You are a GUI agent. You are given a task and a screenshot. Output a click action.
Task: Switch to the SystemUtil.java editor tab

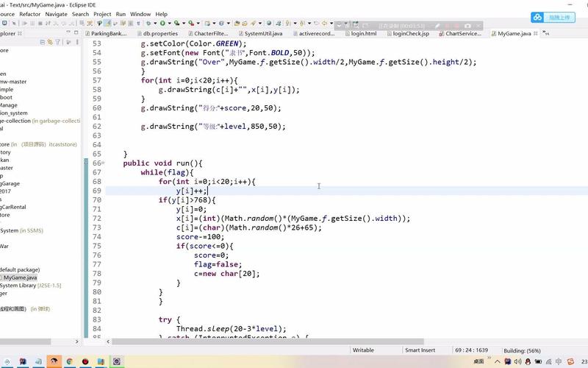(x=260, y=33)
